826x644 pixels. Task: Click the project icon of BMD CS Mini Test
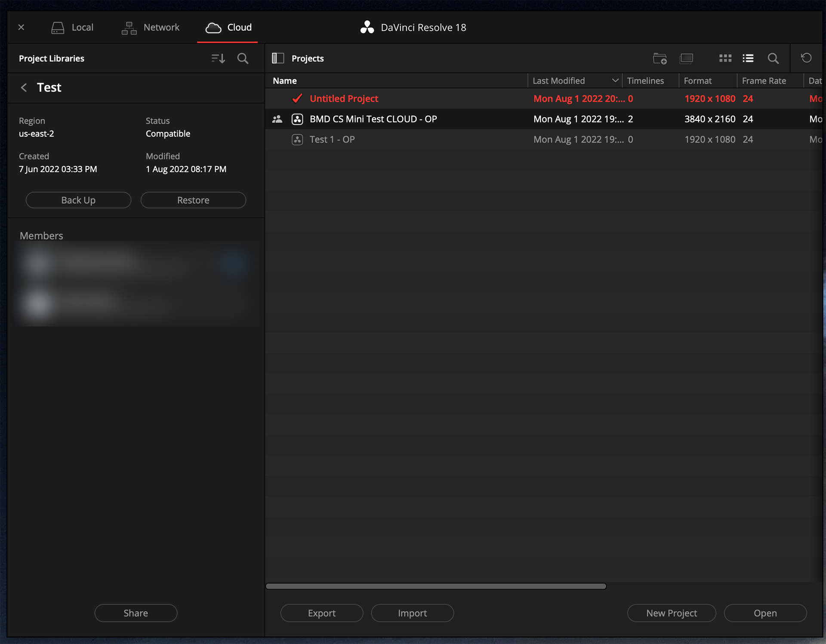[297, 119]
